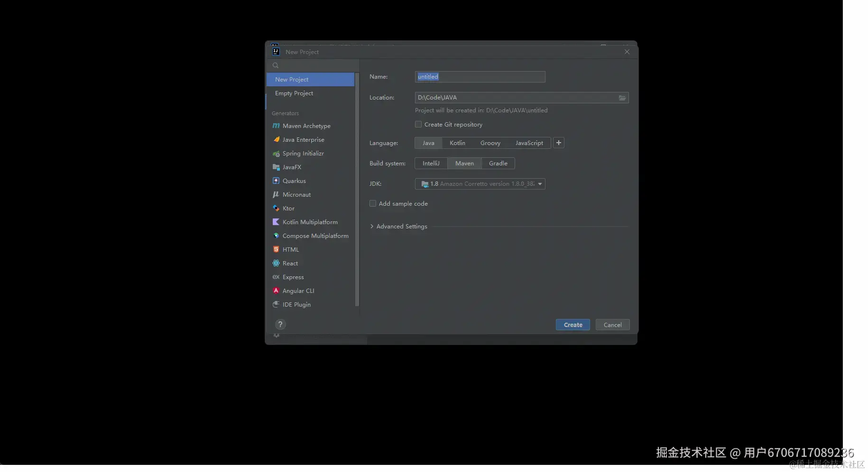Click the 'Location:' label
The image size is (868, 472).
click(382, 98)
